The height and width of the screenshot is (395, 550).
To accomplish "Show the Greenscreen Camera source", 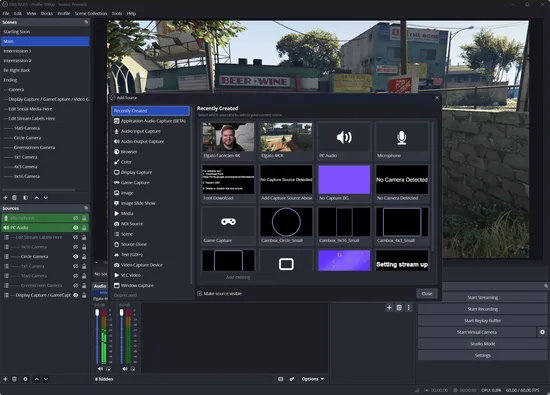I will [75, 286].
